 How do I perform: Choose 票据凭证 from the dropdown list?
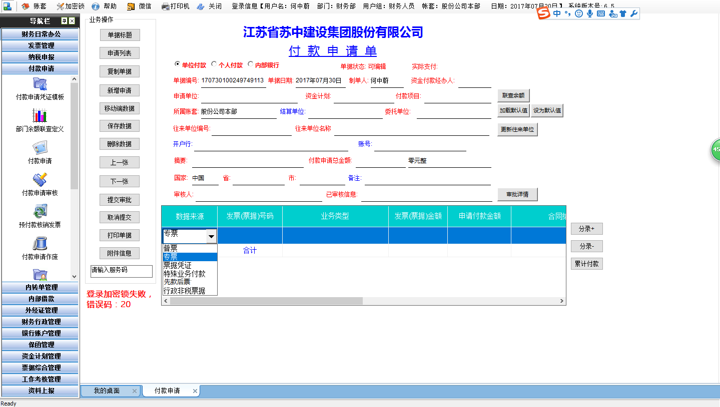click(190, 265)
